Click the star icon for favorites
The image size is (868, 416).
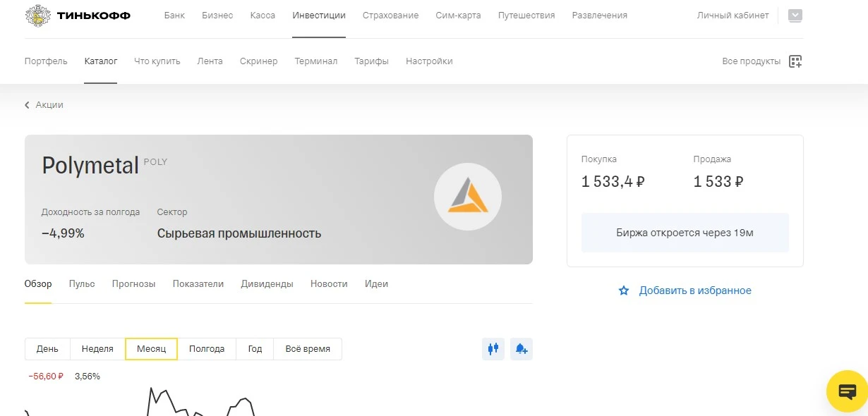point(624,290)
